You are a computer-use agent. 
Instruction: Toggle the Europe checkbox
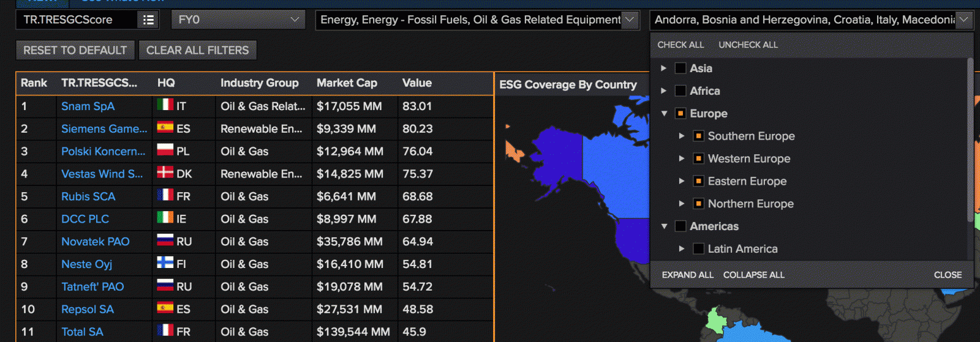680,113
